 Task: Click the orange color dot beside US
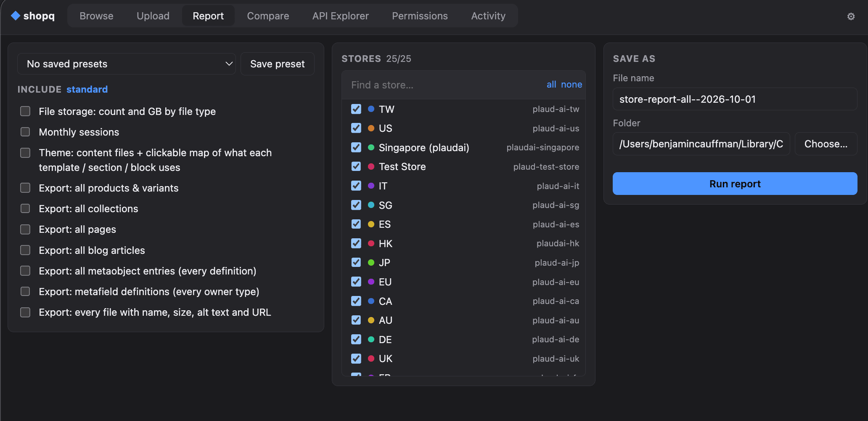pyautogui.click(x=371, y=128)
